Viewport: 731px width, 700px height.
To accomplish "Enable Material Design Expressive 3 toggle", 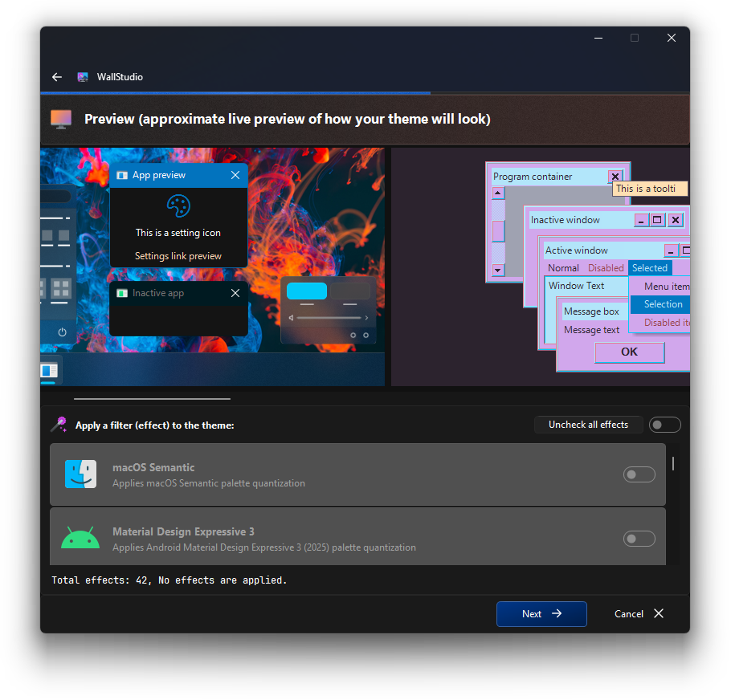I will coord(639,539).
